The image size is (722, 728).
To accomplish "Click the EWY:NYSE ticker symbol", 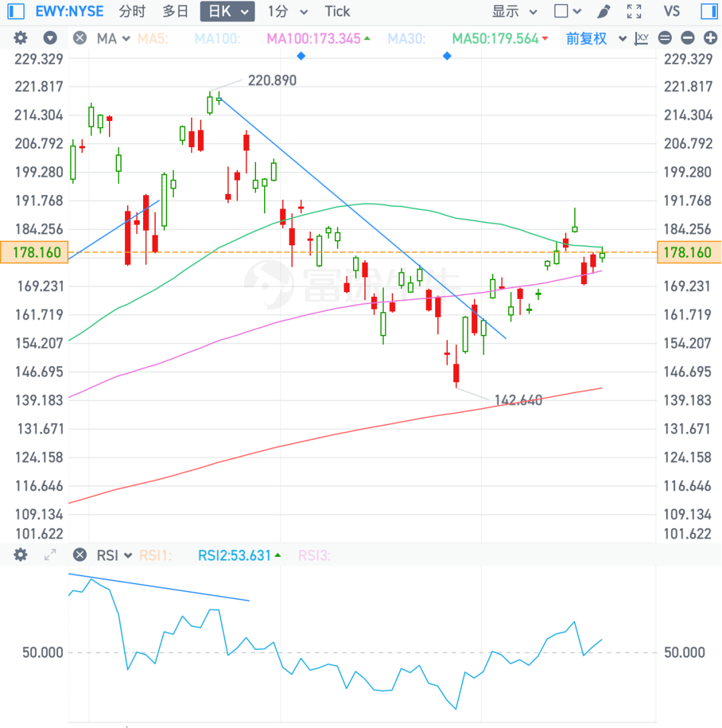I will pos(69,11).
